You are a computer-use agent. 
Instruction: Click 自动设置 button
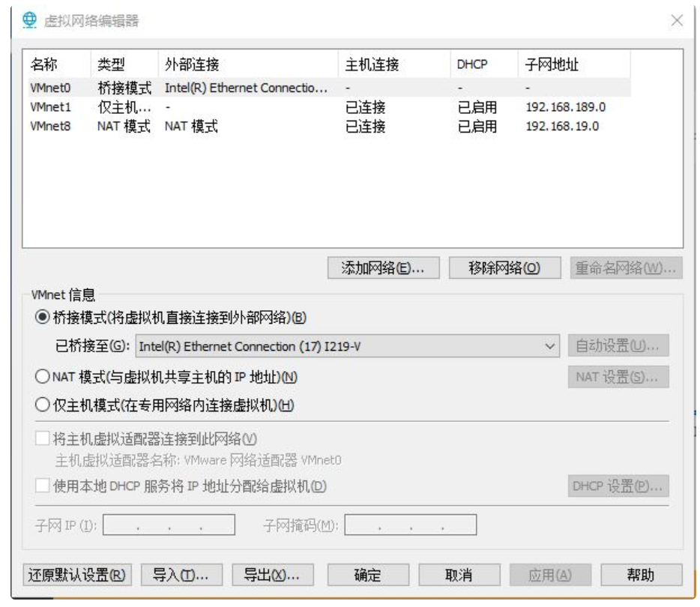click(618, 345)
